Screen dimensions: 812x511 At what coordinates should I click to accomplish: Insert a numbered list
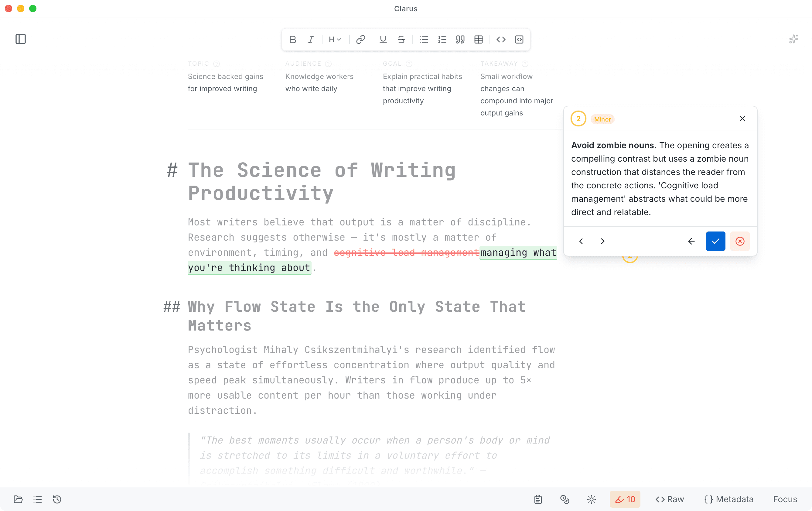[442, 39]
